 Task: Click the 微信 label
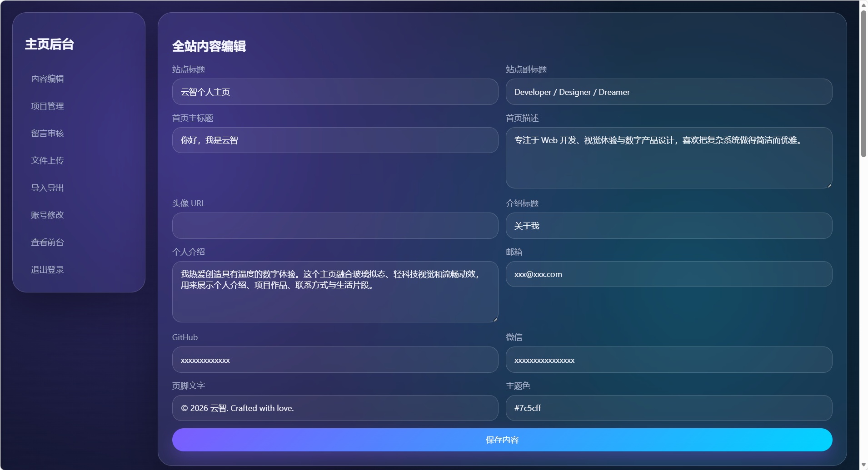tap(514, 337)
